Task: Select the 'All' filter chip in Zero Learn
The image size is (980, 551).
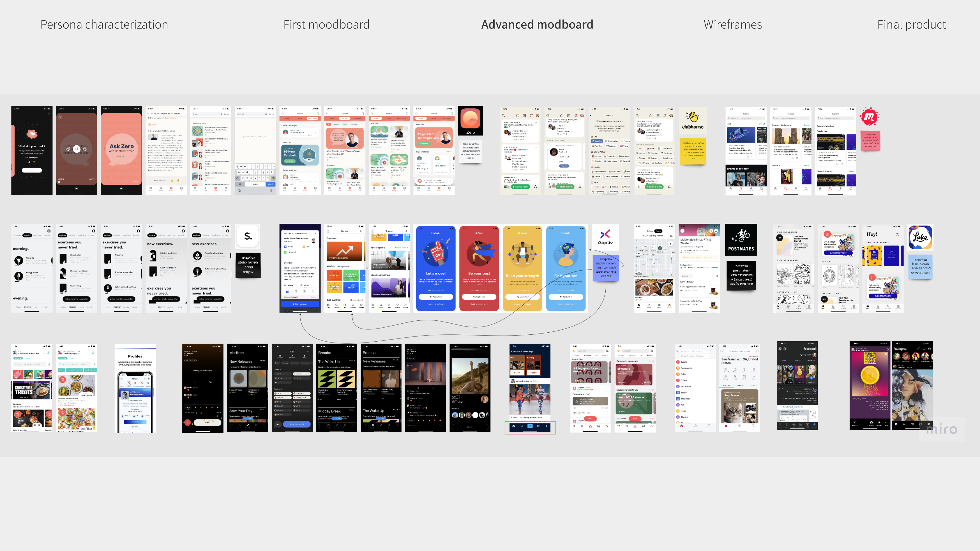Action: pos(329,124)
